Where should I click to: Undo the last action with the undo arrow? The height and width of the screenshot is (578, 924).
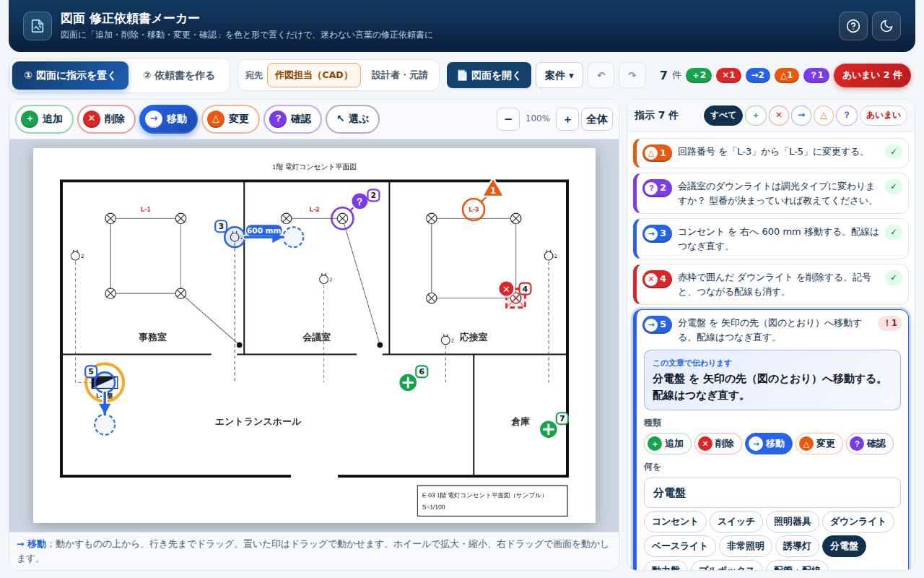601,75
